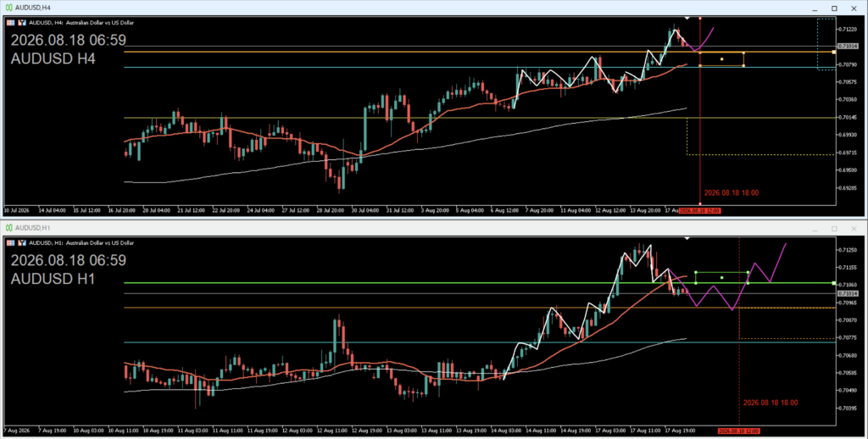
Task: Click price level 0.70965 on H1 scale
Action: [x=849, y=303]
